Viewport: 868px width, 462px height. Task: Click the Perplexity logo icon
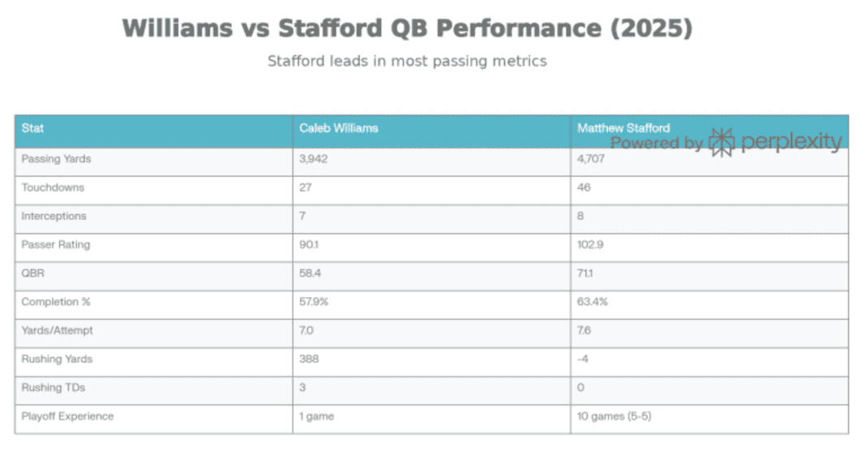(721, 143)
